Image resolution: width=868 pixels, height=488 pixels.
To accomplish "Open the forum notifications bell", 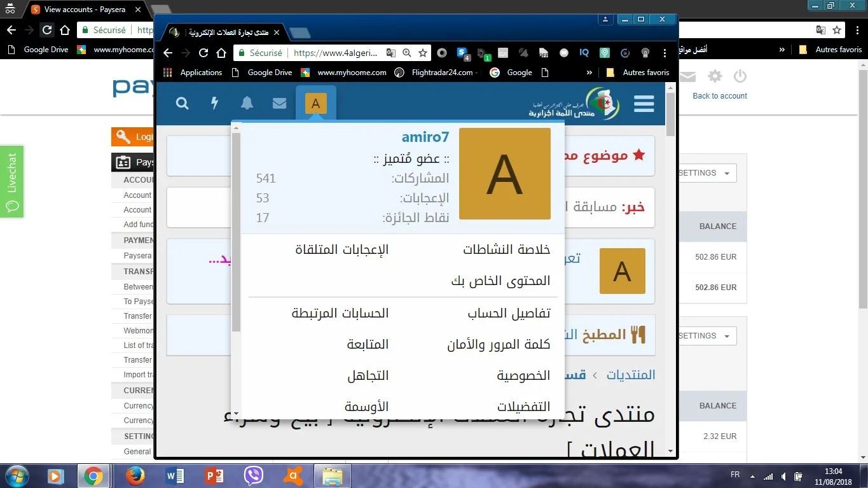I will (x=247, y=103).
